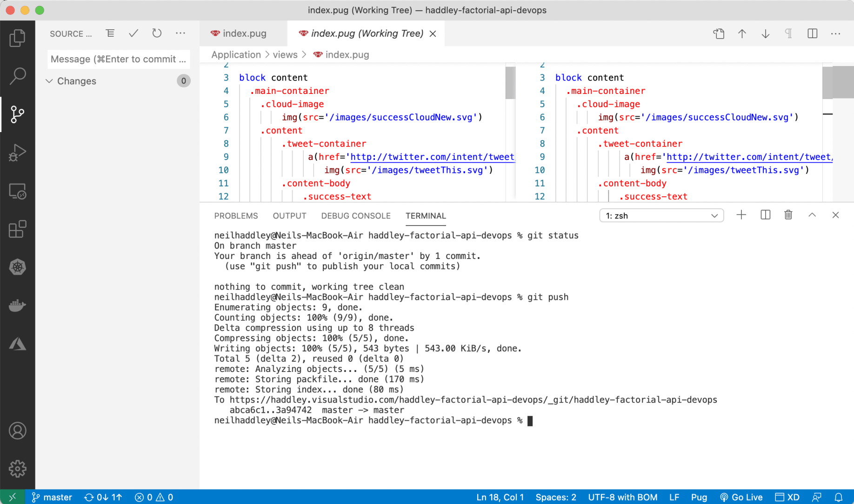Split the editor to the right

(812, 33)
